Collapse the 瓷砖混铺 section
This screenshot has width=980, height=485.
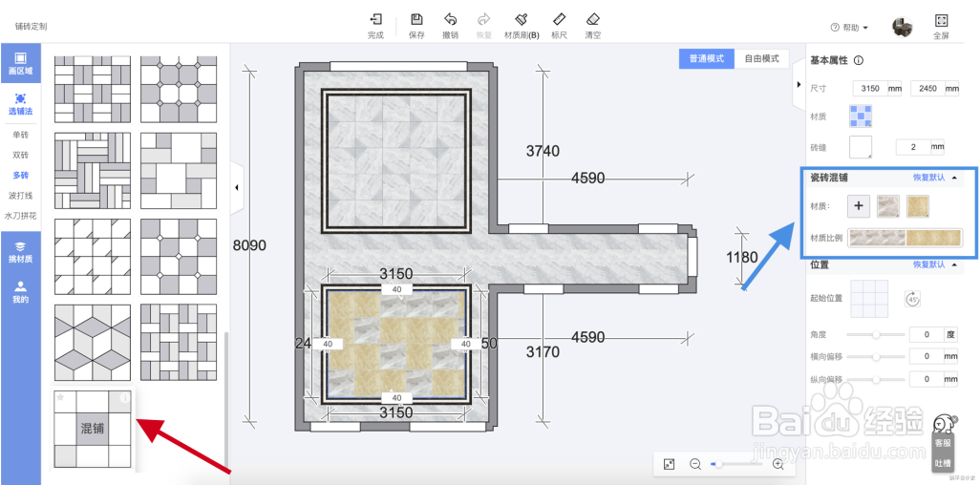[x=954, y=178]
